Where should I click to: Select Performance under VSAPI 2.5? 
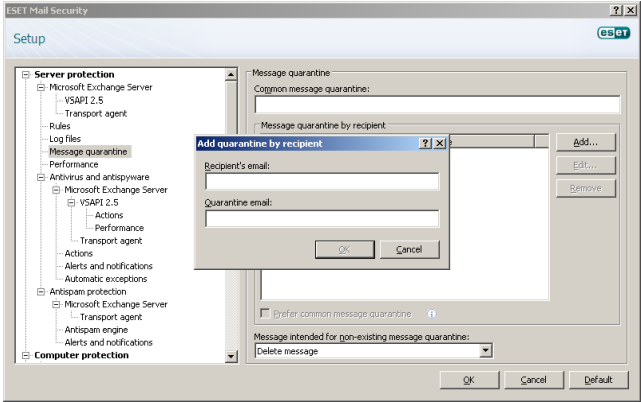click(119, 228)
